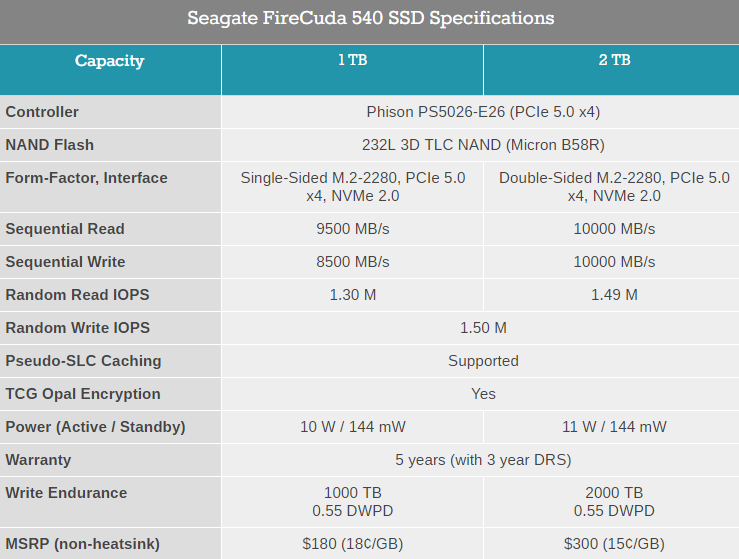Click the 1 TB column header
Screen dimensions: 739x559
[352, 61]
